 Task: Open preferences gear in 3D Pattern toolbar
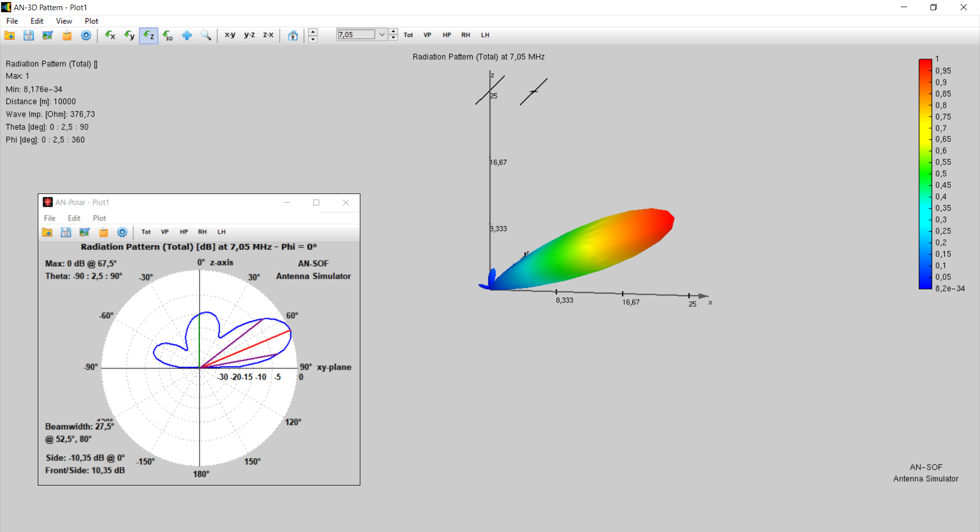(x=86, y=35)
